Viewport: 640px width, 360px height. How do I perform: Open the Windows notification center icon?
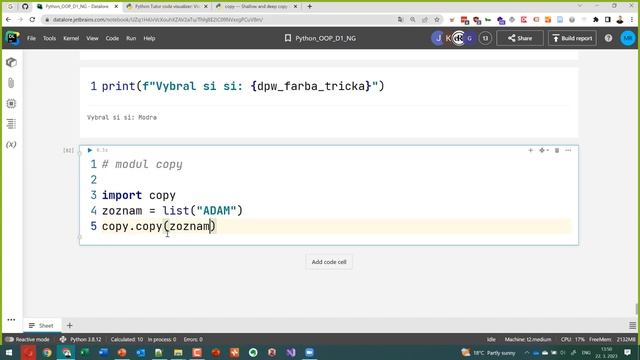pyautogui.click(x=627, y=352)
